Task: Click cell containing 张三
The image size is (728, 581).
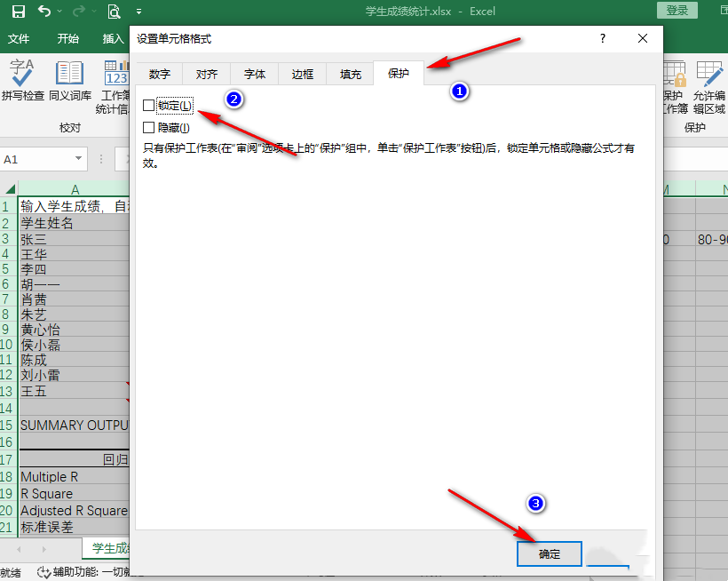Action: tap(75, 239)
